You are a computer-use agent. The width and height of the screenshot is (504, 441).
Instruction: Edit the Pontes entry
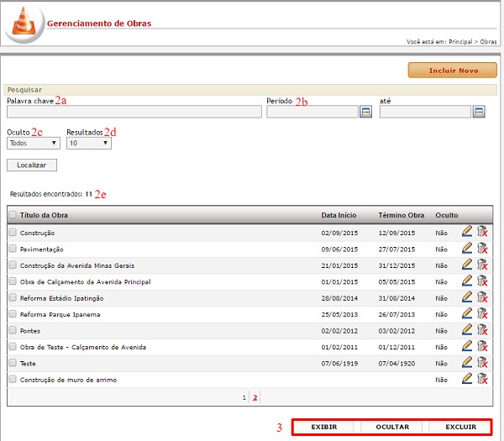467,329
